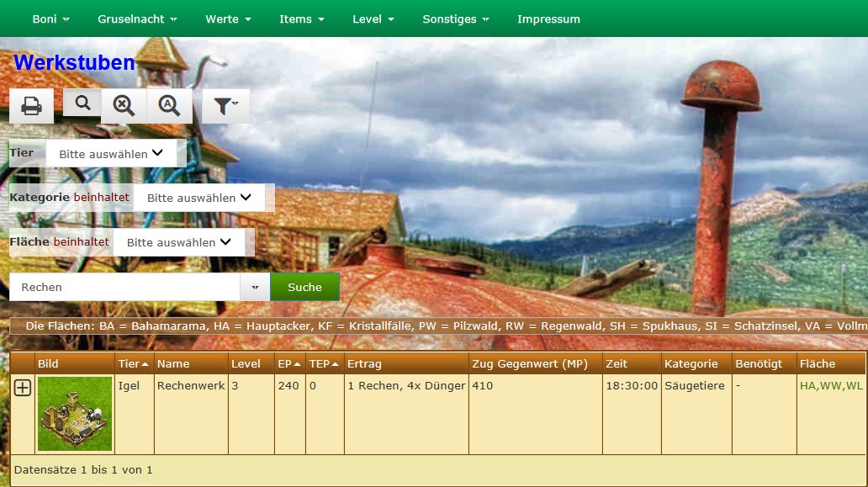Screen dimensions: 868x487
Task: Sort the table by Tier column
Action: tap(134, 363)
